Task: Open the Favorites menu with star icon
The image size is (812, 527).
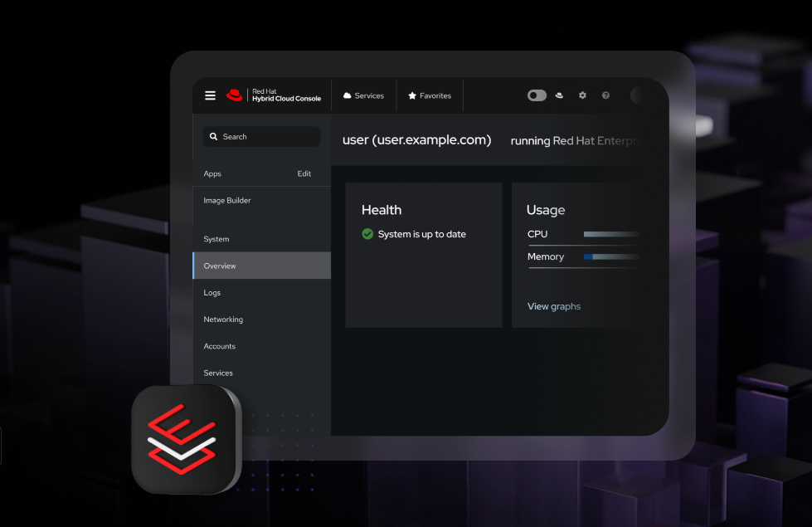Action: 430,95
